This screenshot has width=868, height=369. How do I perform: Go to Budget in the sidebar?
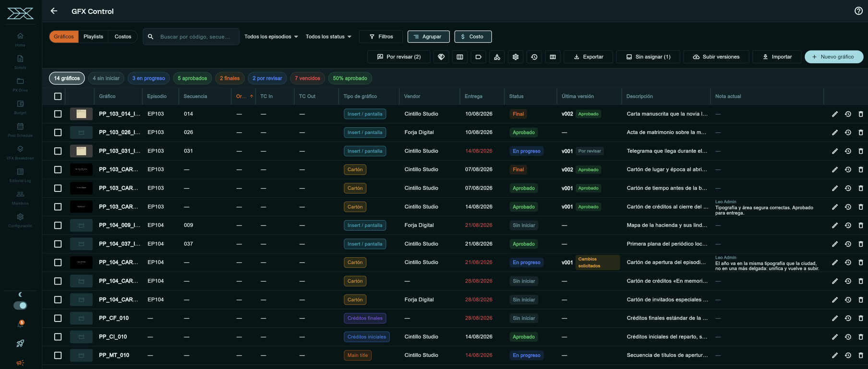[x=20, y=107]
